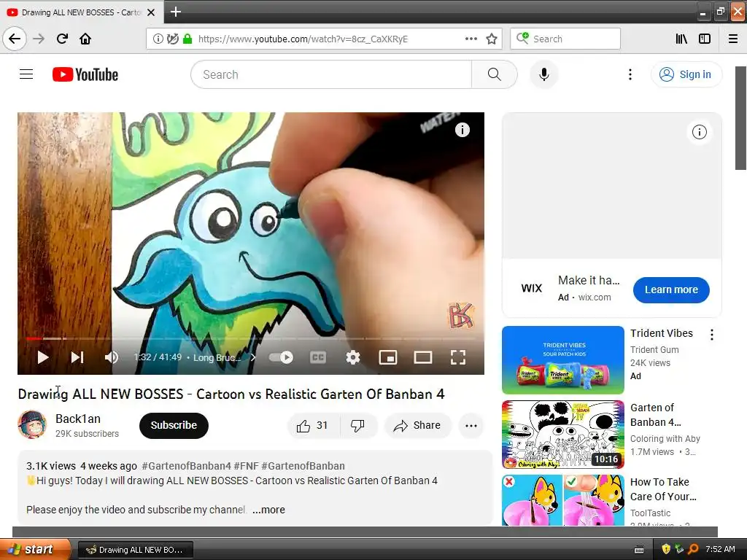
Task: Expand the description with ...more
Action: tap(268, 510)
